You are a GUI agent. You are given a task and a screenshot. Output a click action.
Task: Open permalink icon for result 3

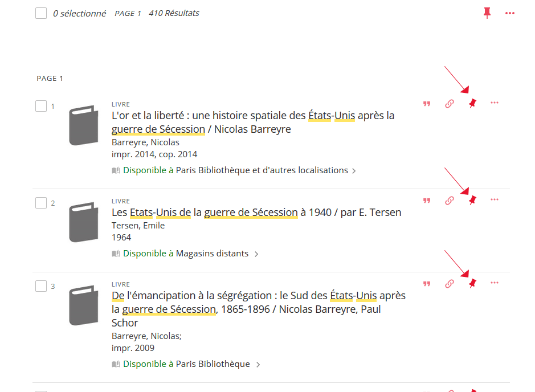(x=449, y=284)
